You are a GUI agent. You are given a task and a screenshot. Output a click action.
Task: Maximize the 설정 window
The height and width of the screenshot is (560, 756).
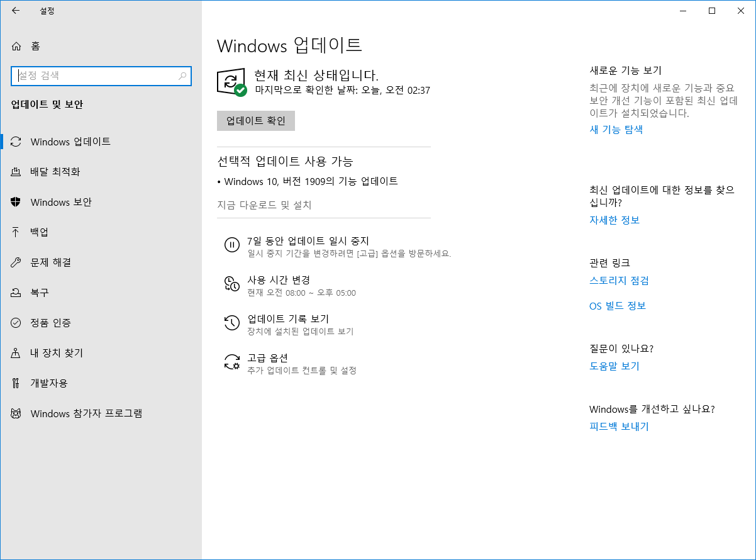711,10
